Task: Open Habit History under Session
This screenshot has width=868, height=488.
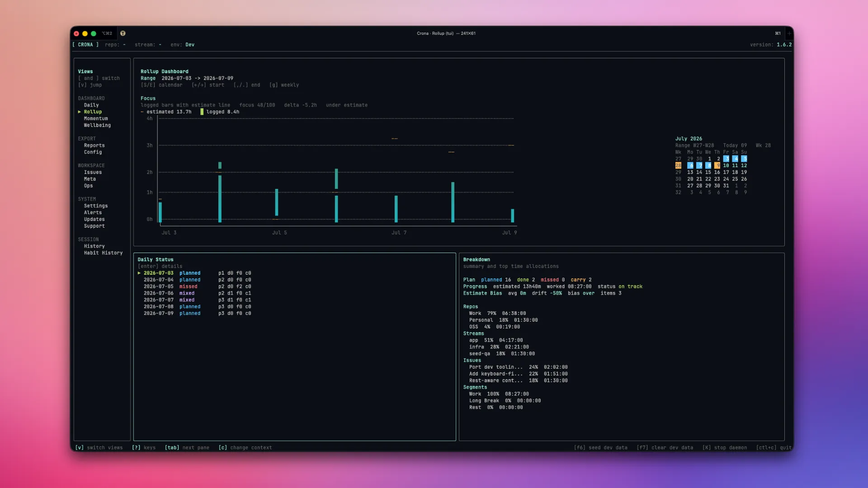Action: coord(103,253)
